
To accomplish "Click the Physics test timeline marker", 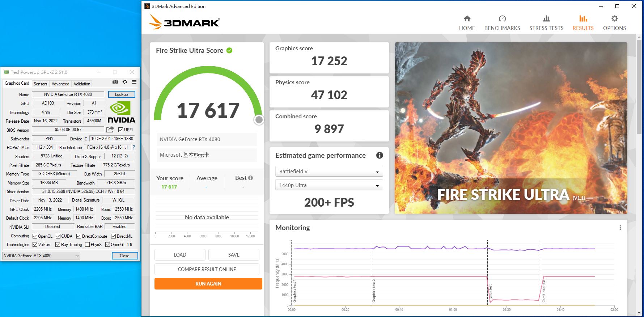I will [x=490, y=293].
